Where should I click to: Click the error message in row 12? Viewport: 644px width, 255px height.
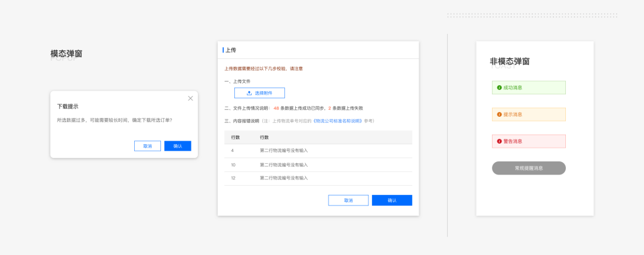[x=284, y=178]
